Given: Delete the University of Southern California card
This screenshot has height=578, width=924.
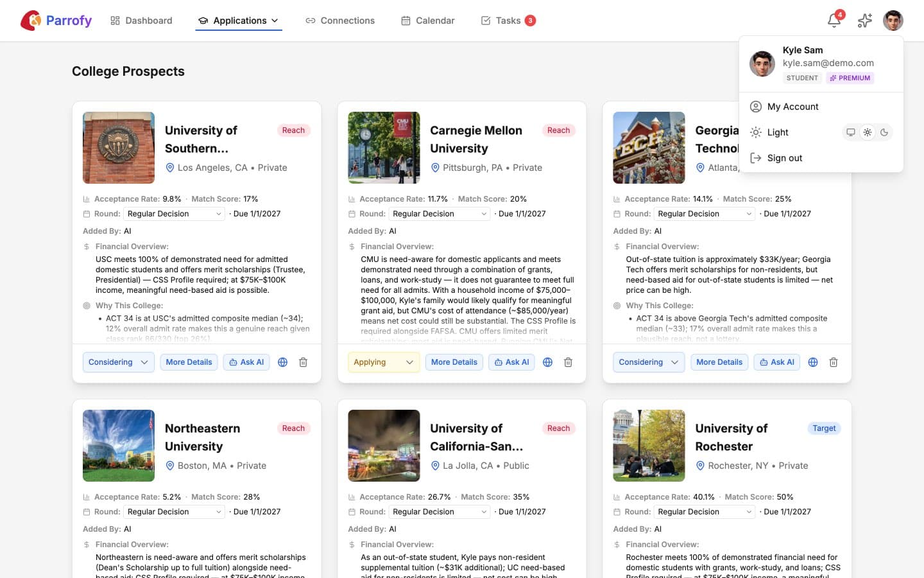Looking at the screenshot, I should (x=304, y=362).
